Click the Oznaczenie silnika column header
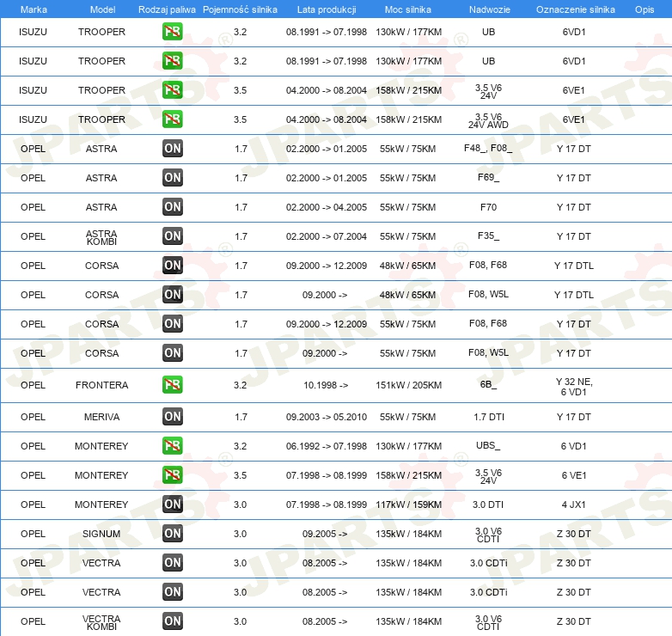Image resolution: width=672 pixels, height=636 pixels. (x=576, y=9)
